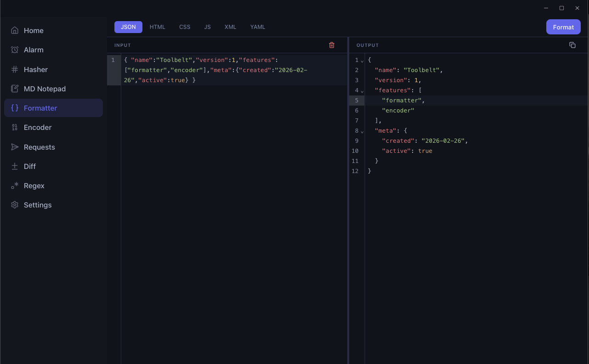This screenshot has width=589, height=364.
Task: Go to the Home screen
Action: [33, 30]
